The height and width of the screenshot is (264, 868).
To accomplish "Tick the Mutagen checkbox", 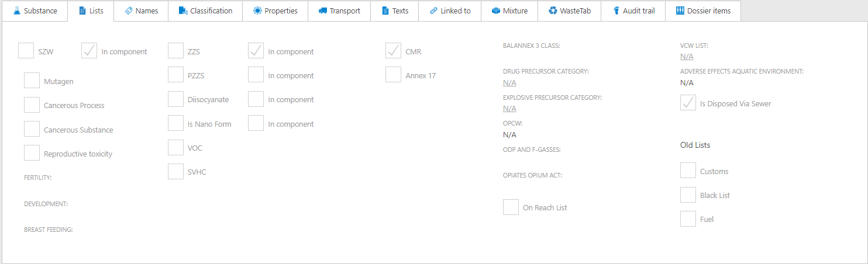I will pyautogui.click(x=32, y=81).
